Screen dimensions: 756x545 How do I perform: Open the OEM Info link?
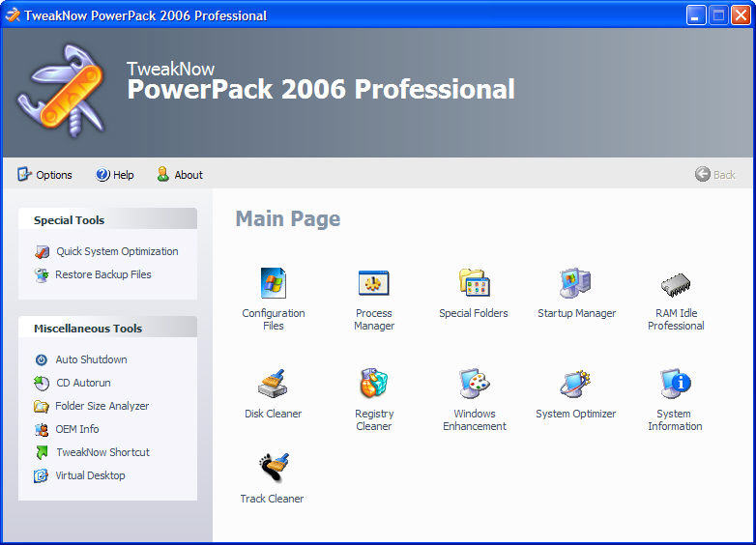coord(77,429)
